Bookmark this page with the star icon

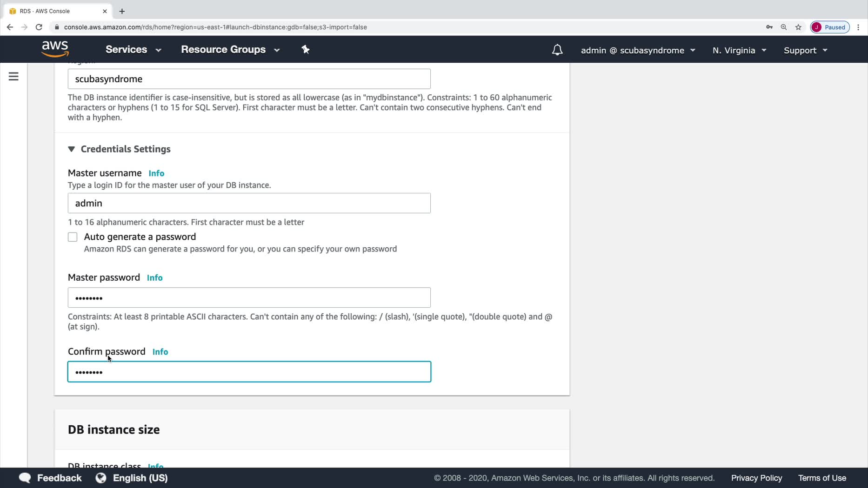coord(798,27)
